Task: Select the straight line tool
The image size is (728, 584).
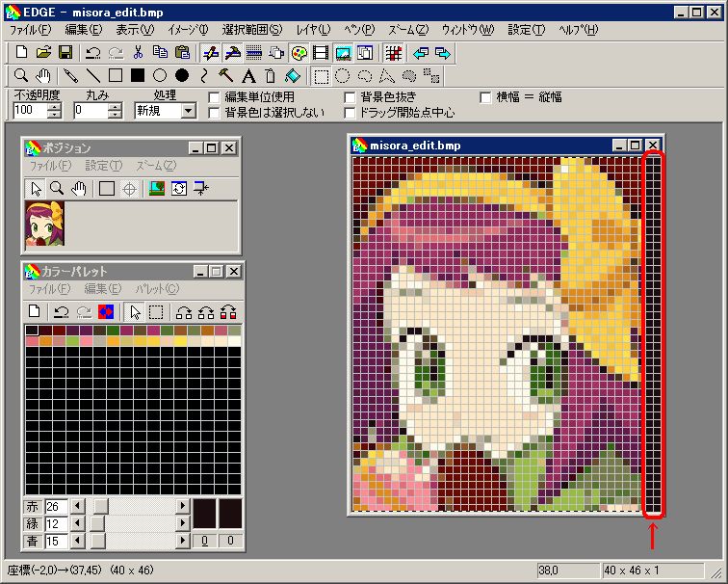Action: coord(93,75)
